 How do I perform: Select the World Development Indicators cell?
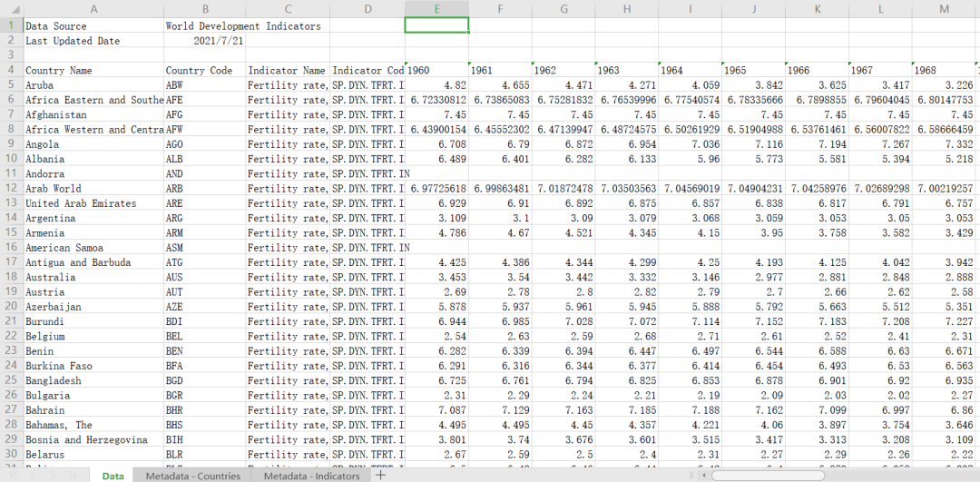(243, 26)
